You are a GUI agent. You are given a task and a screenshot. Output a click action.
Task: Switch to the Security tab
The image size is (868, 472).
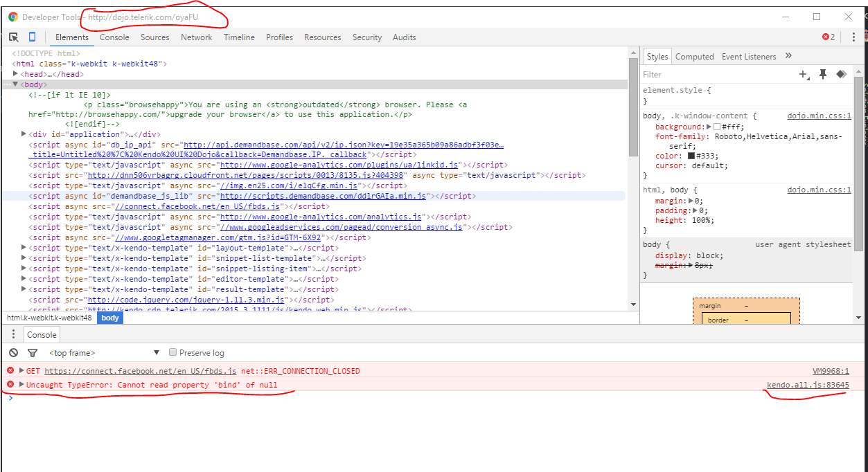366,37
